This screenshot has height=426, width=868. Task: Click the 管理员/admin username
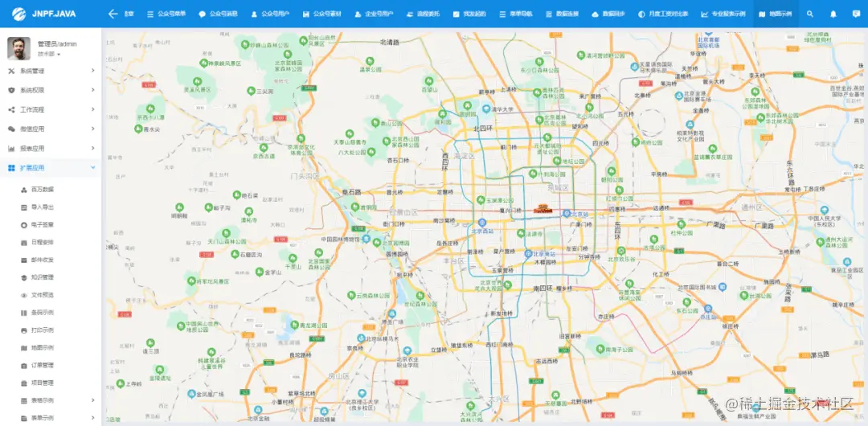(57, 43)
